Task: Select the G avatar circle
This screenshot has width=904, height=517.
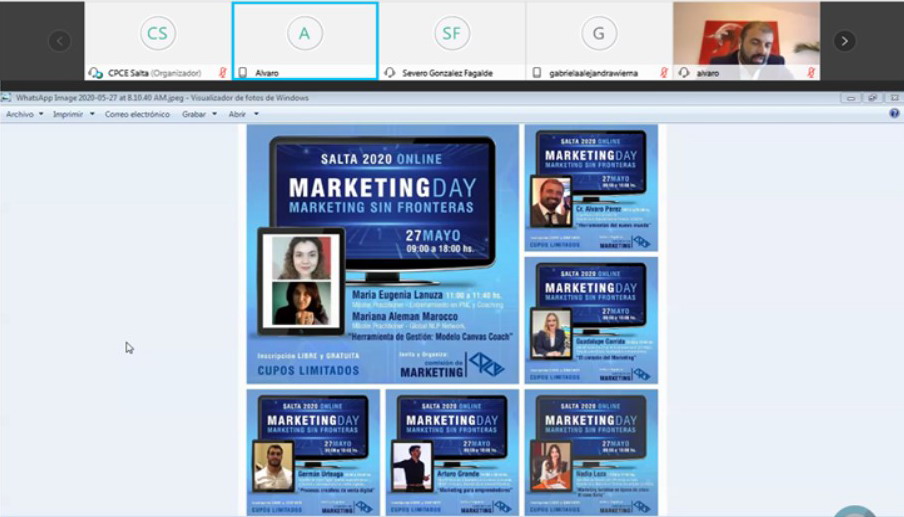Action: point(599,33)
